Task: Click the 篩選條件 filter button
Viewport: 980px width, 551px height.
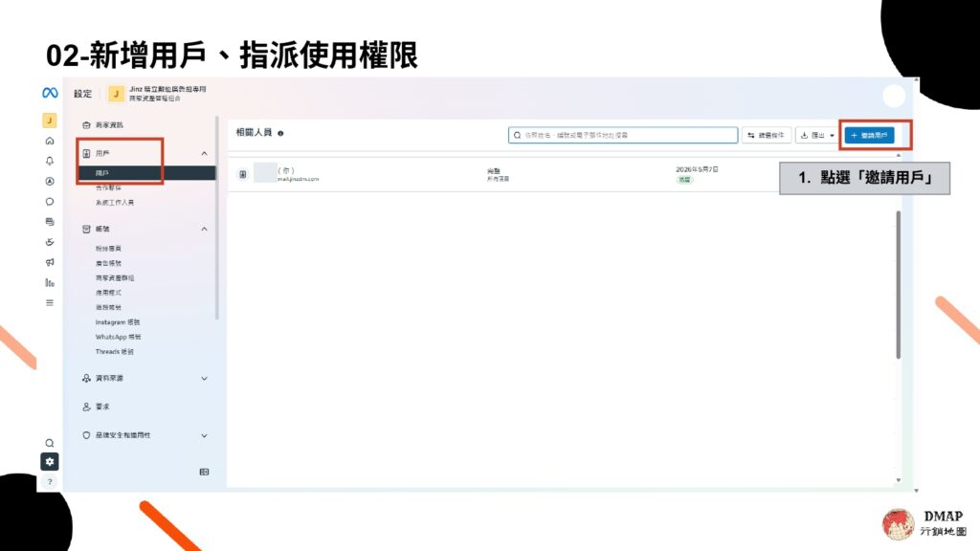Action: click(767, 135)
